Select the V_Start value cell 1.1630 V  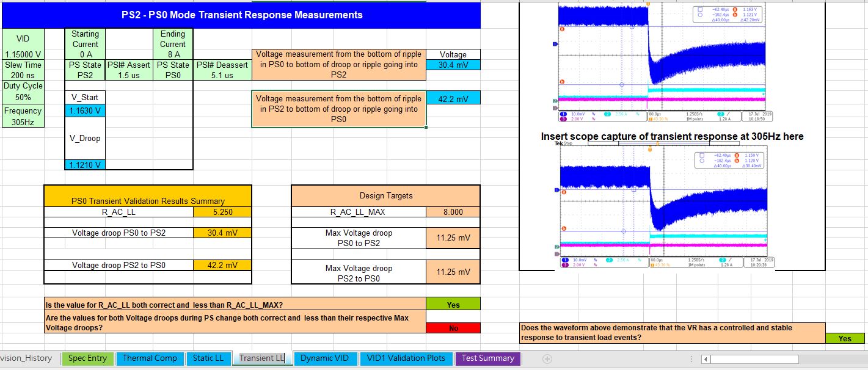click(86, 111)
